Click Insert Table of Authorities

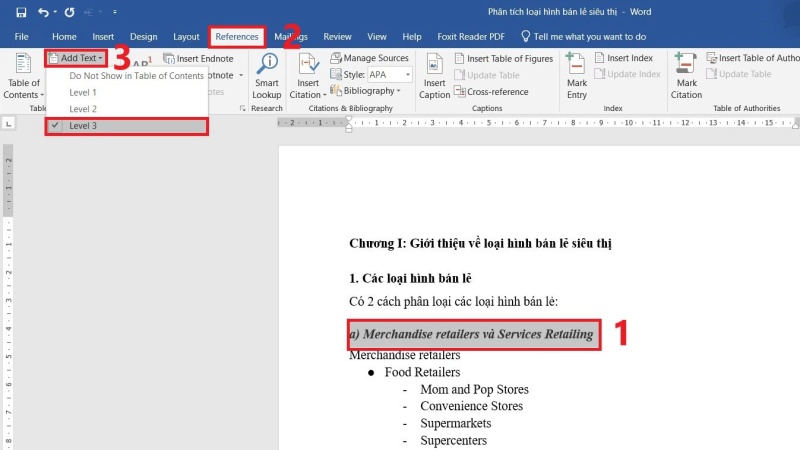point(753,58)
